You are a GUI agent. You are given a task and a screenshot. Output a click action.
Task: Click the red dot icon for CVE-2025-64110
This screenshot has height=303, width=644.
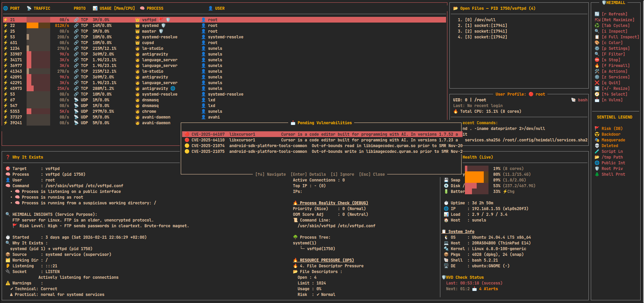point(187,140)
